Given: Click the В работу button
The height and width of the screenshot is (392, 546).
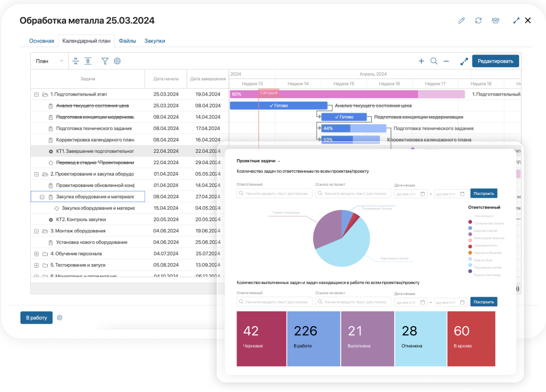Looking at the screenshot, I should (x=36, y=318).
